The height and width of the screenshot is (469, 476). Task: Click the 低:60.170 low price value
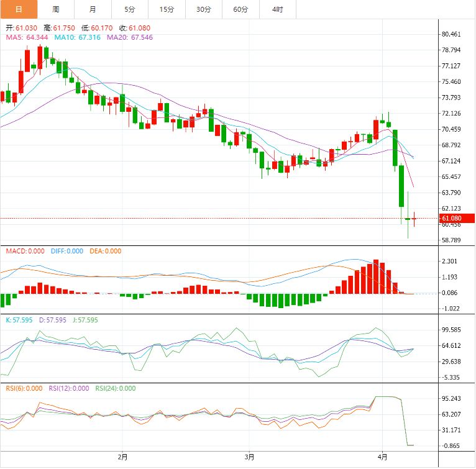tap(97, 28)
